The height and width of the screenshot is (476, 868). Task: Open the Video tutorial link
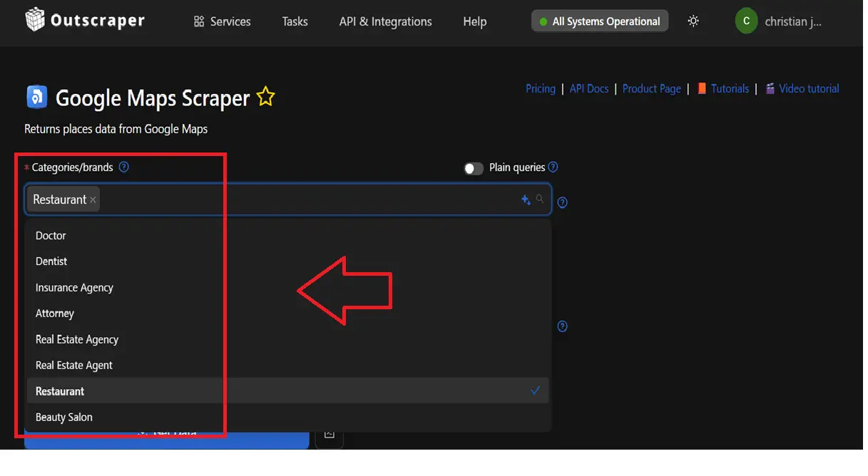click(808, 89)
